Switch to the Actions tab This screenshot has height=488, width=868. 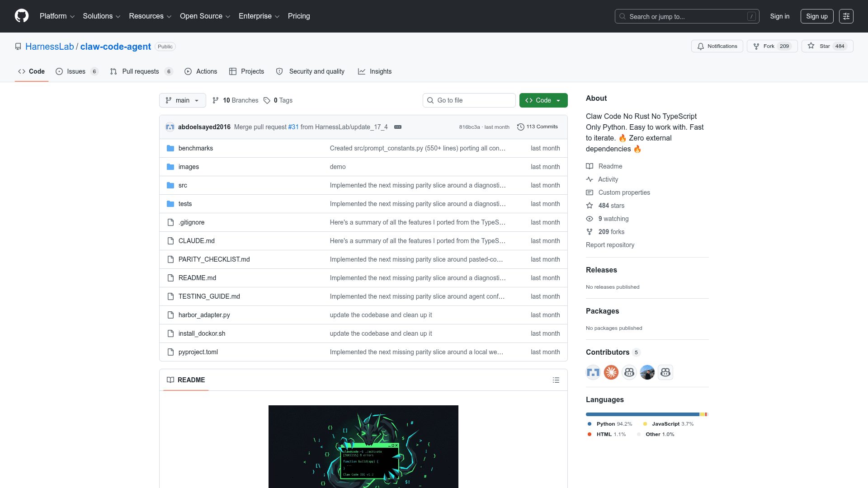201,71
